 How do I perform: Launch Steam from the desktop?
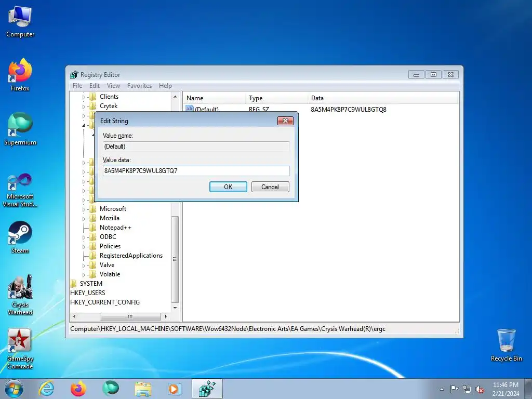(x=20, y=237)
